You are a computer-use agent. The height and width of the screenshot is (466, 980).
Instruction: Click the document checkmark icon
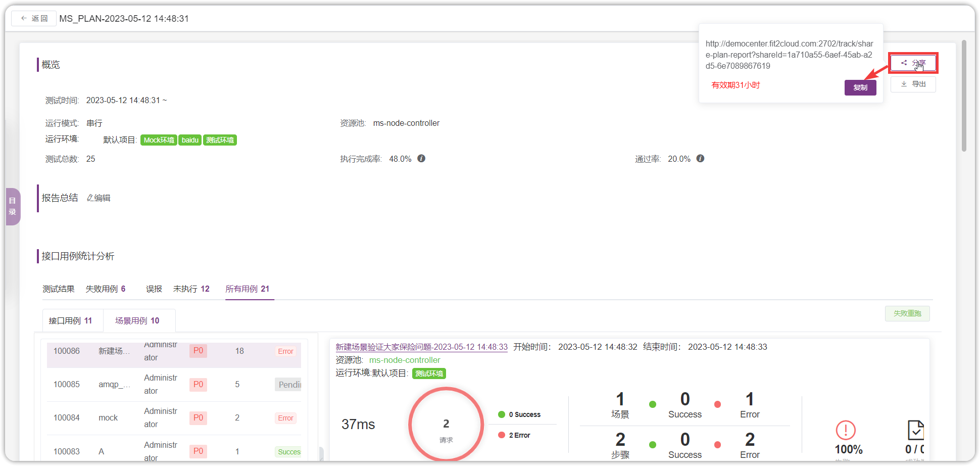point(916,430)
